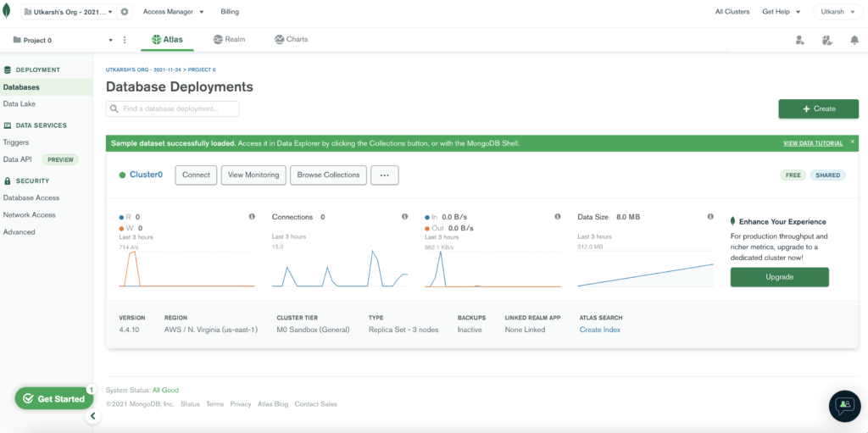Click the info icon beside Connections
This screenshot has height=433, width=868.
404,217
